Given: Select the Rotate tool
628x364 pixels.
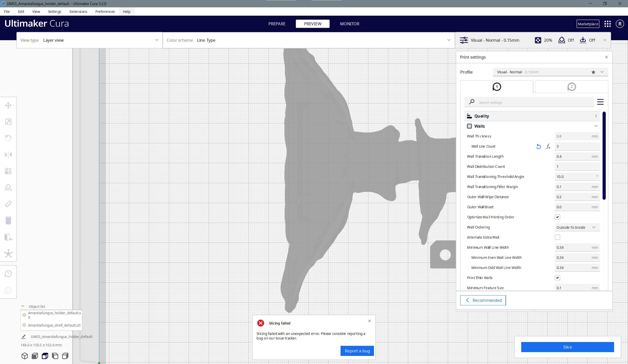Looking at the screenshot, I should (x=8, y=138).
